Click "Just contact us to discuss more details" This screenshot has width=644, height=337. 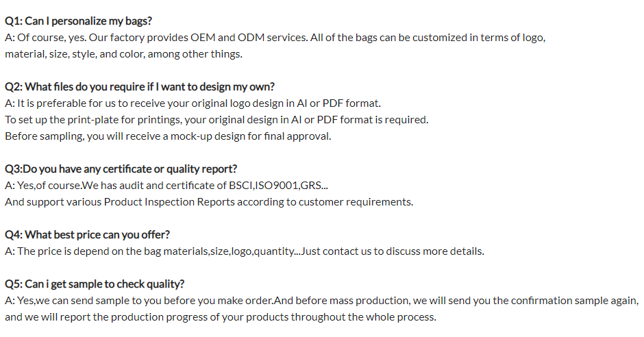(393, 251)
